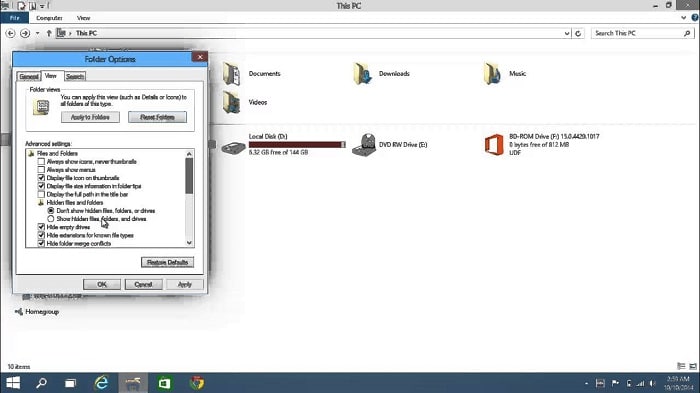Click Restore Defaults button
Image resolution: width=700 pixels, height=393 pixels.
coord(167,262)
